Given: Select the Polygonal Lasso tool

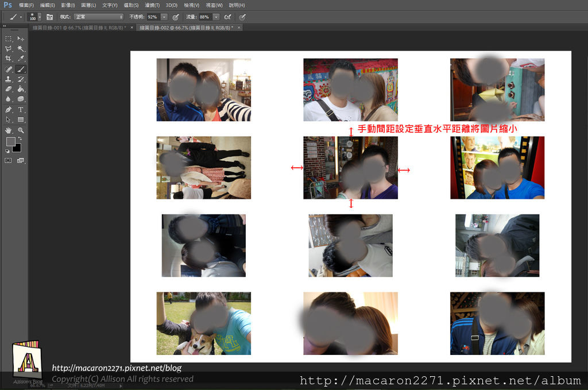Looking at the screenshot, I should 8,49.
